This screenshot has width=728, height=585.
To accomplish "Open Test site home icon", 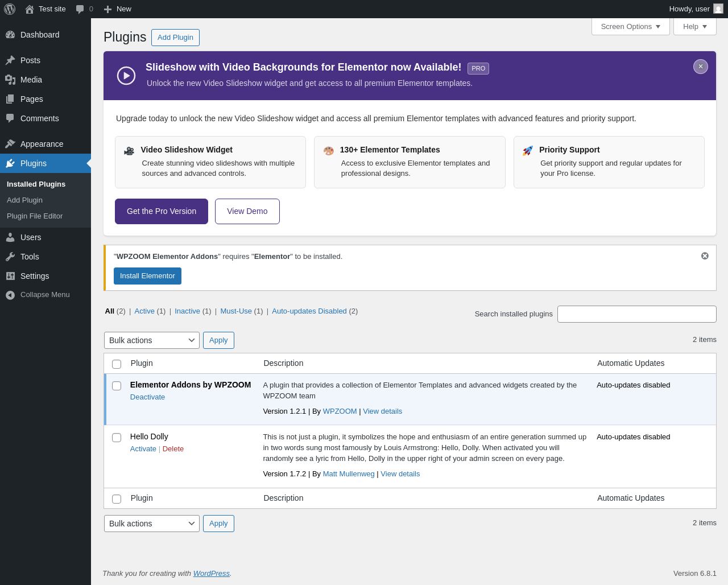I will [30, 9].
